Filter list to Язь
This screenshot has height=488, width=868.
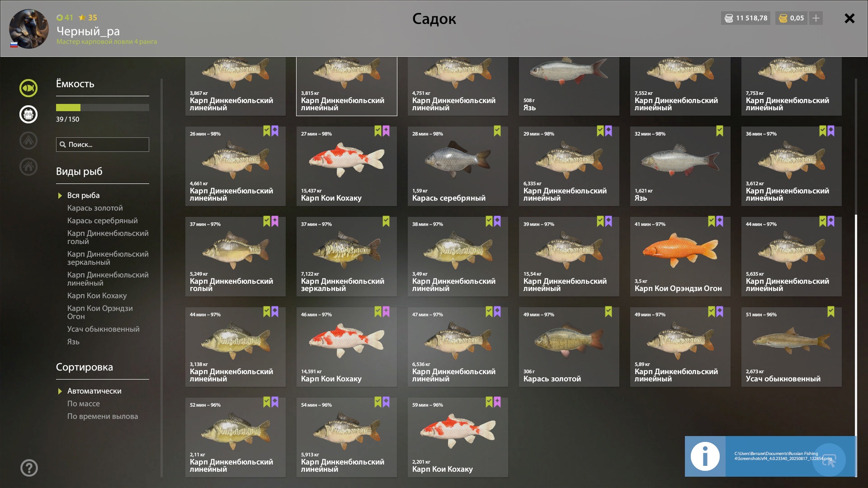tap(73, 342)
